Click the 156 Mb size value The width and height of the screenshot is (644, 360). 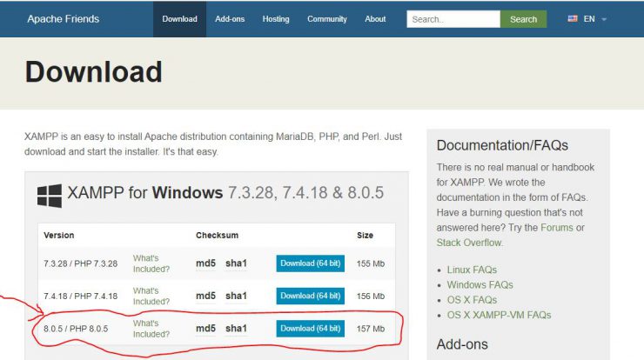[x=371, y=296]
